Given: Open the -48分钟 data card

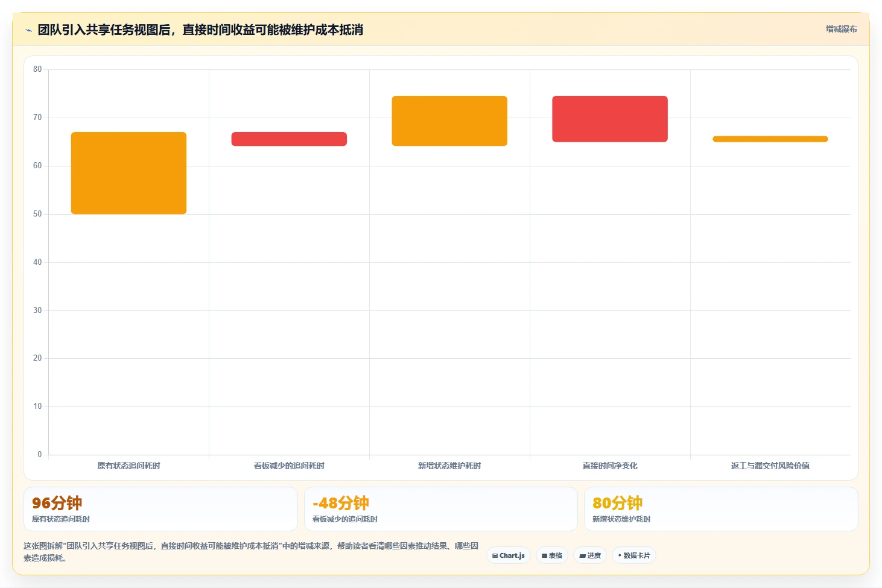Looking at the screenshot, I should 441,509.
